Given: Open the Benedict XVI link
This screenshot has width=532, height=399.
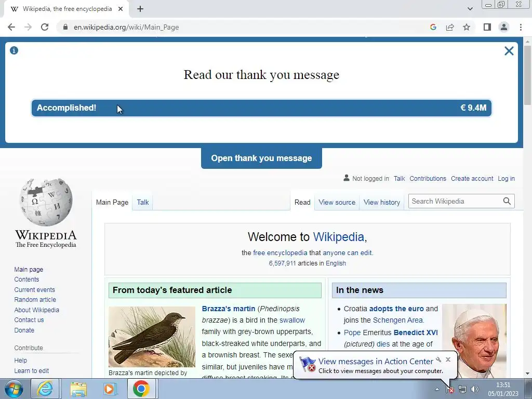Looking at the screenshot, I should (x=416, y=332).
